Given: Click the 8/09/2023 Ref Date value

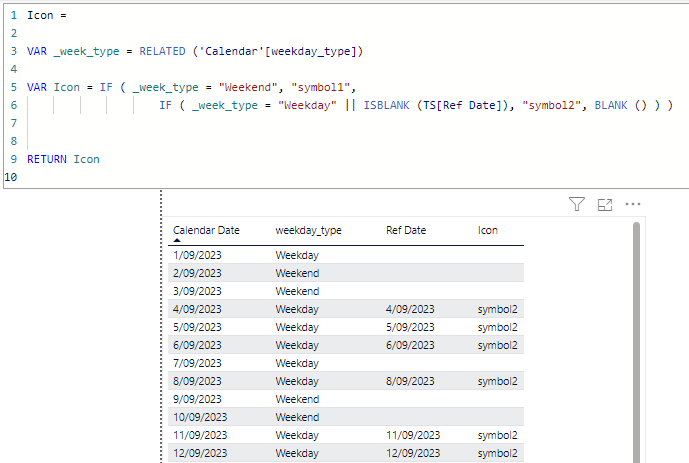Looking at the screenshot, I should coord(410,381).
